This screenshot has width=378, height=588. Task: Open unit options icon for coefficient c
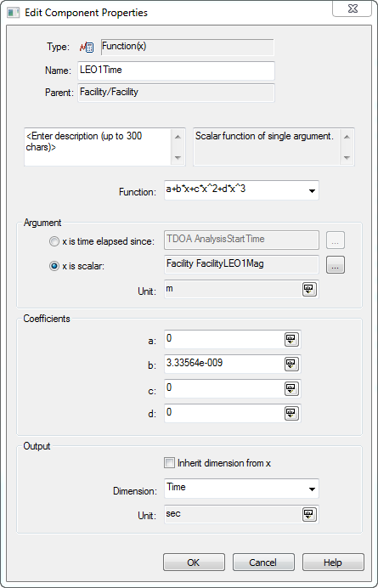click(291, 388)
